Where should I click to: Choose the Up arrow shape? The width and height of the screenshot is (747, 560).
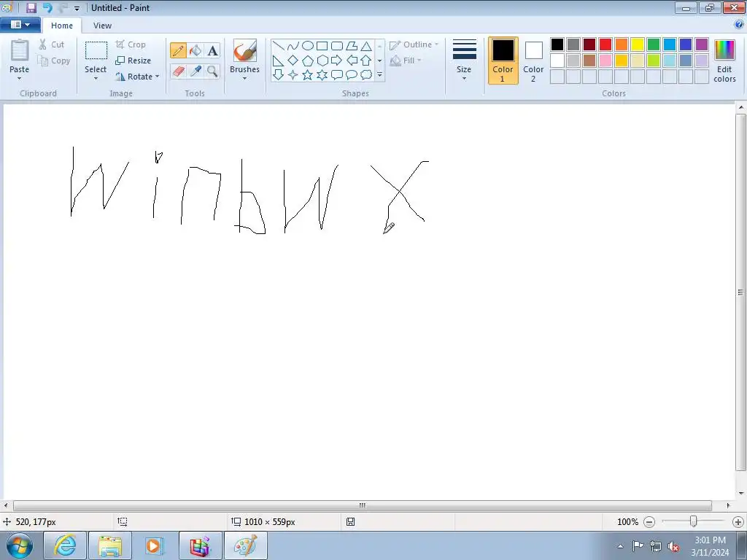(366, 61)
